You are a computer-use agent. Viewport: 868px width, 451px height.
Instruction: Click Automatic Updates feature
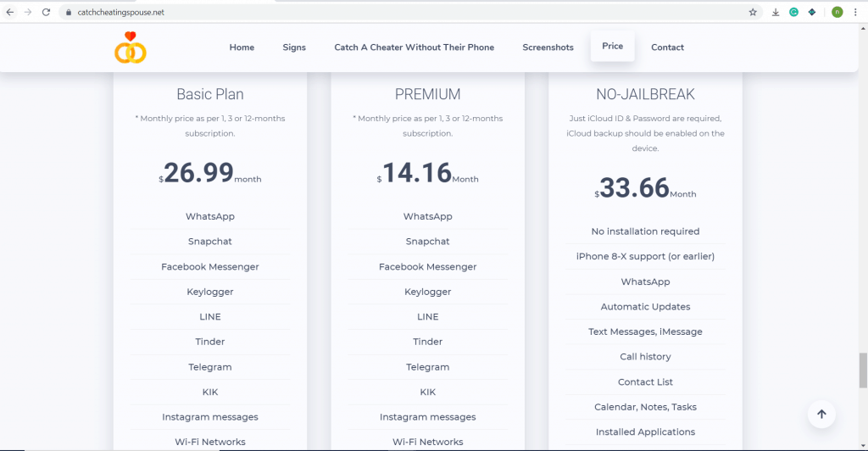pyautogui.click(x=645, y=307)
